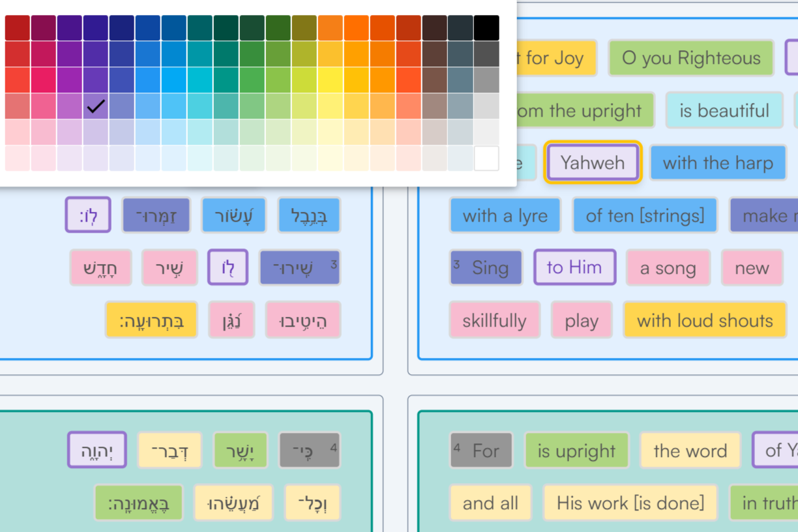Select the 'is upright' green tile

pos(576,451)
